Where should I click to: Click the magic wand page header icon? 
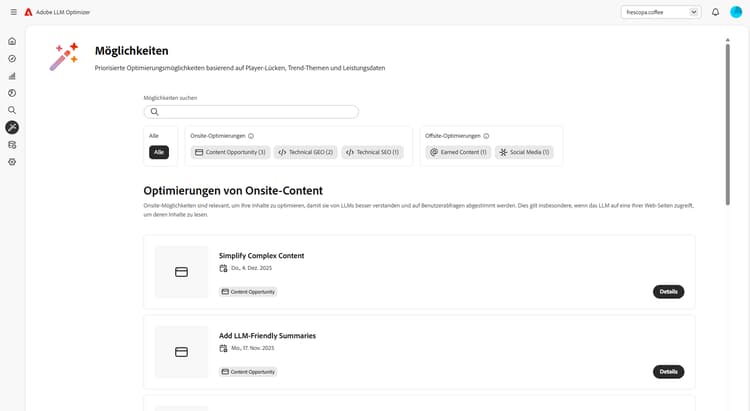click(64, 56)
